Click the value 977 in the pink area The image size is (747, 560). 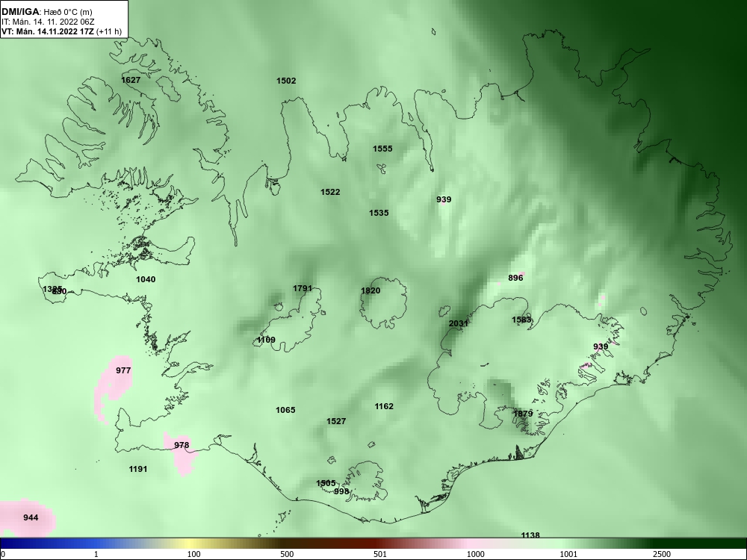(x=123, y=370)
